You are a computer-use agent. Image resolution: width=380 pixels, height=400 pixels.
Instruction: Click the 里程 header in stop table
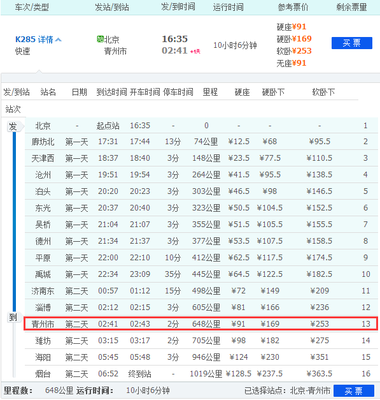210,92
